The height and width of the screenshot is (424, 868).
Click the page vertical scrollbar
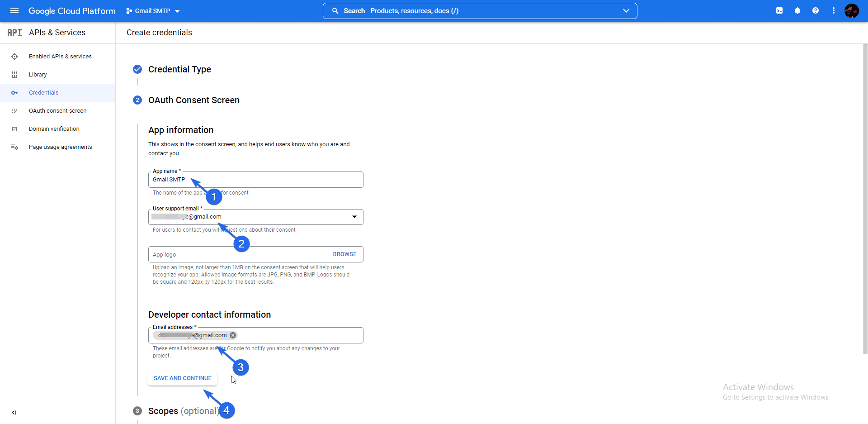865,199
